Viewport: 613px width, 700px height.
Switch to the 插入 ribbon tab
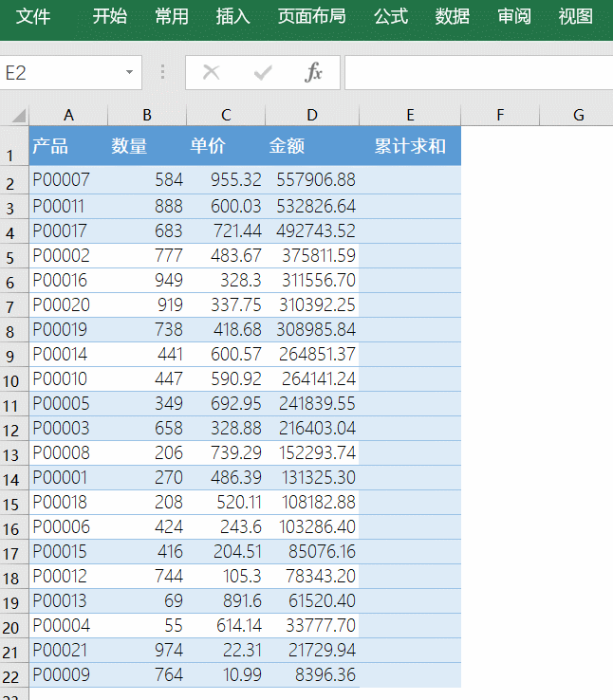pos(233,16)
